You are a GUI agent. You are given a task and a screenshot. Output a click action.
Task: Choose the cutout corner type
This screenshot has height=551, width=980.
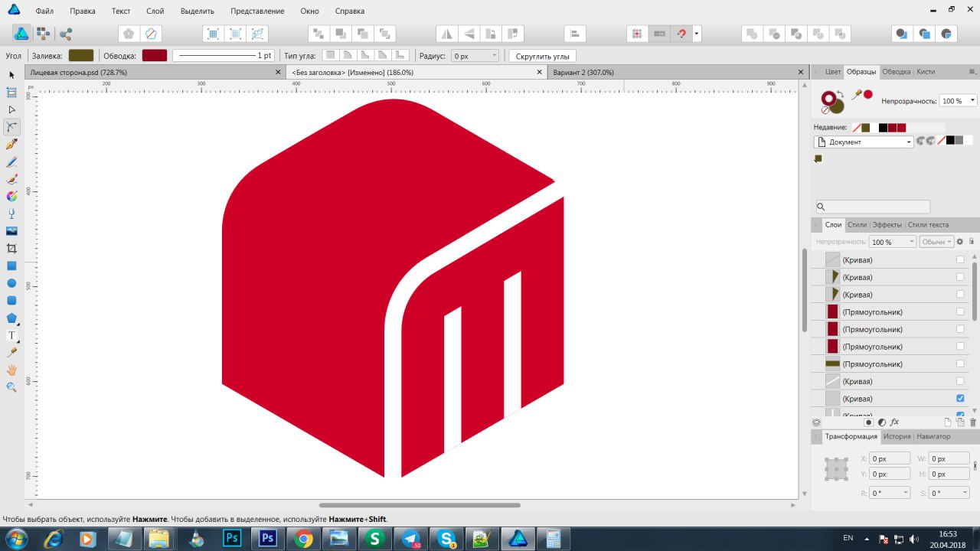click(400, 55)
